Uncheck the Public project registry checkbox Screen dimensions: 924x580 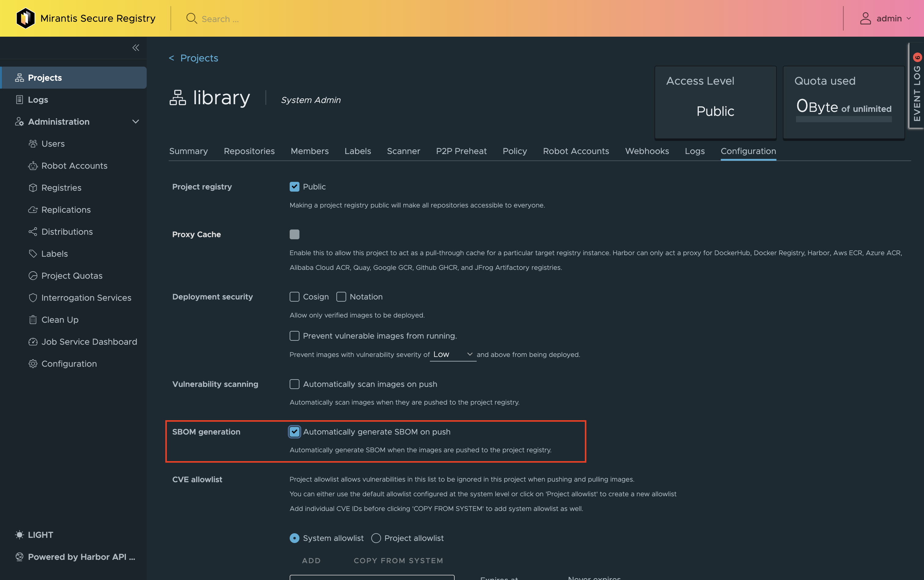click(x=294, y=187)
